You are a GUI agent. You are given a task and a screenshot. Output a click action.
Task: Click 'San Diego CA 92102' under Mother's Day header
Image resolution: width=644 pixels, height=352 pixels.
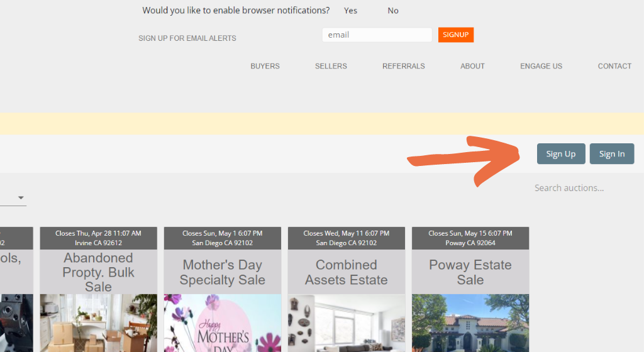pos(223,243)
